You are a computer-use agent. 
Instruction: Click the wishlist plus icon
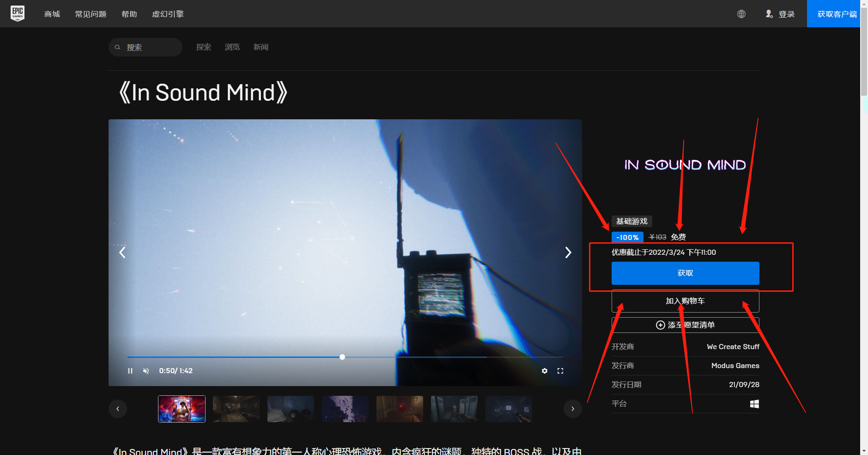[x=661, y=325]
